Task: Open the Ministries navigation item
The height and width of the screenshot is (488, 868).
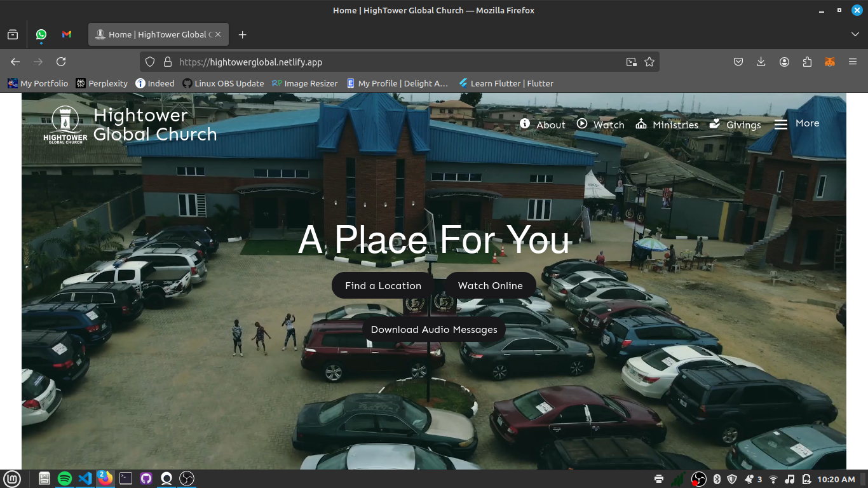Action: click(x=667, y=125)
